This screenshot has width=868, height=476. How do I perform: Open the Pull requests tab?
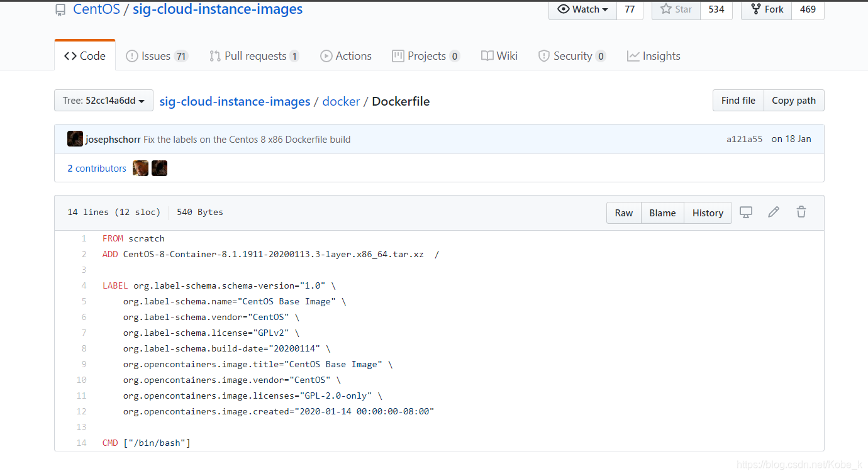pos(254,56)
